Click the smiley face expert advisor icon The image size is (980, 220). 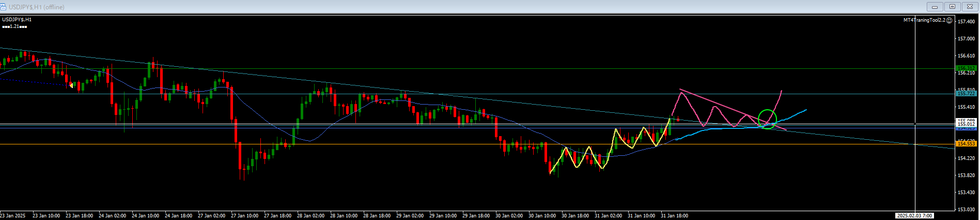coord(950,21)
